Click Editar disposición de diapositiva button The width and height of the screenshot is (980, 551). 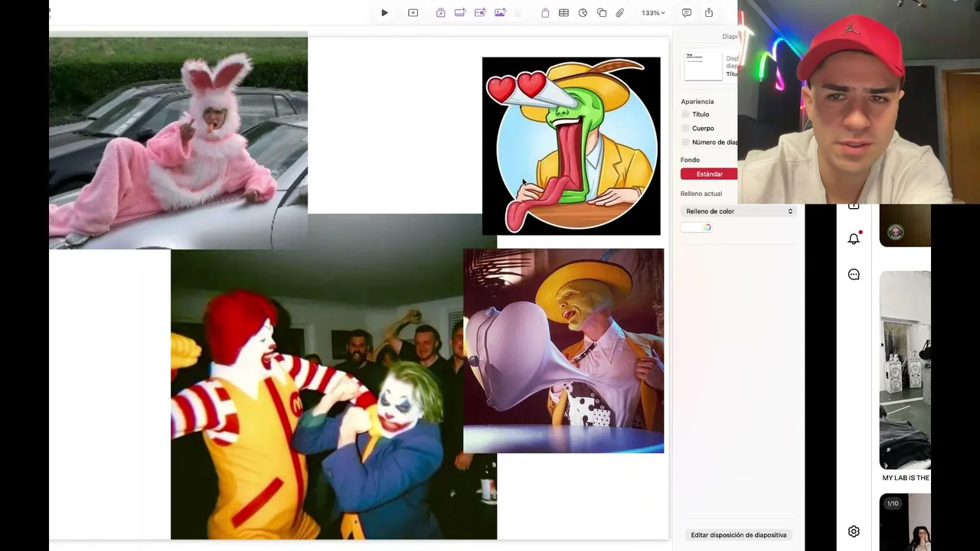click(738, 535)
